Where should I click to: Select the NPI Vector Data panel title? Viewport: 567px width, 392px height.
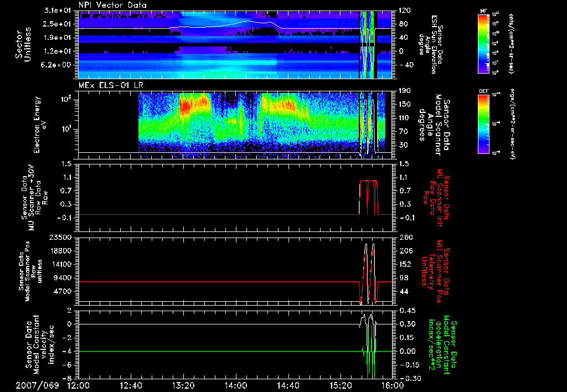[x=112, y=5]
